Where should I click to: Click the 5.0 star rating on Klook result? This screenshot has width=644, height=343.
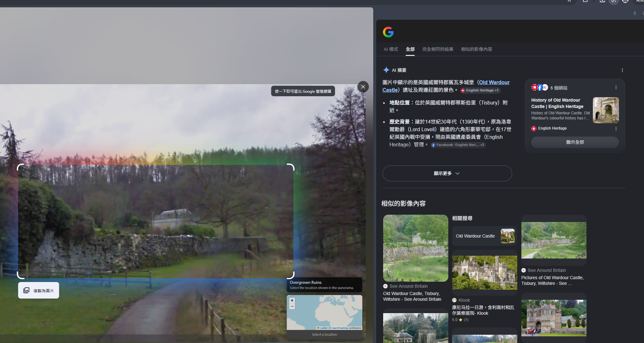(460, 320)
